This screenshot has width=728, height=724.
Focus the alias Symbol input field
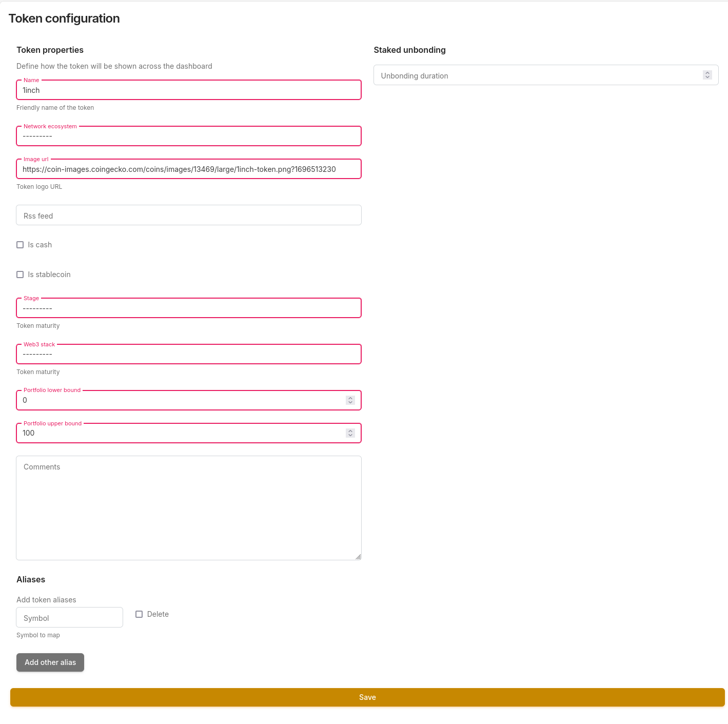tap(69, 618)
